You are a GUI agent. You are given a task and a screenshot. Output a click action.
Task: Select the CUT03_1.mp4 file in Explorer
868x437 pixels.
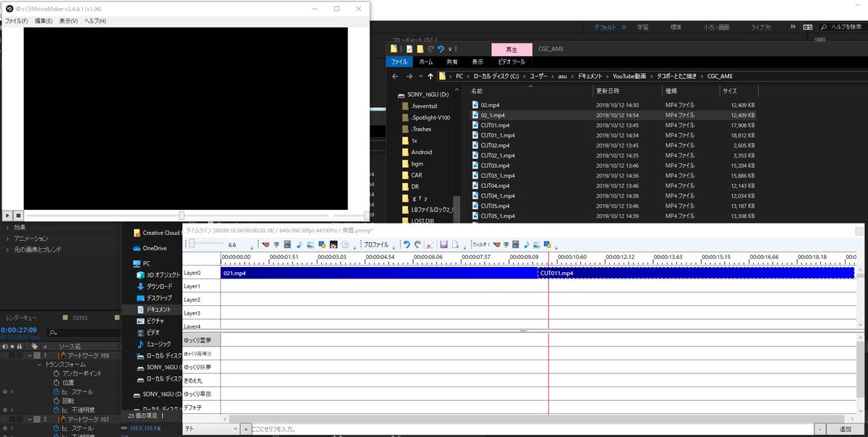[x=613, y=176]
